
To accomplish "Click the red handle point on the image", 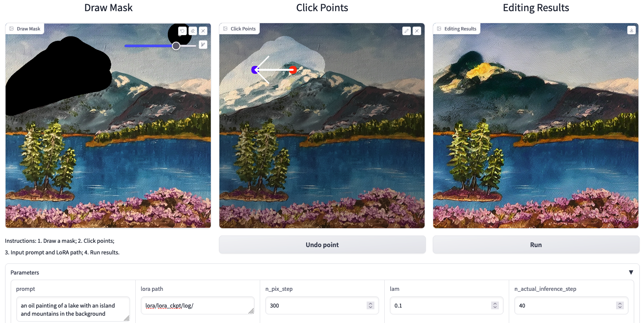I will (293, 70).
